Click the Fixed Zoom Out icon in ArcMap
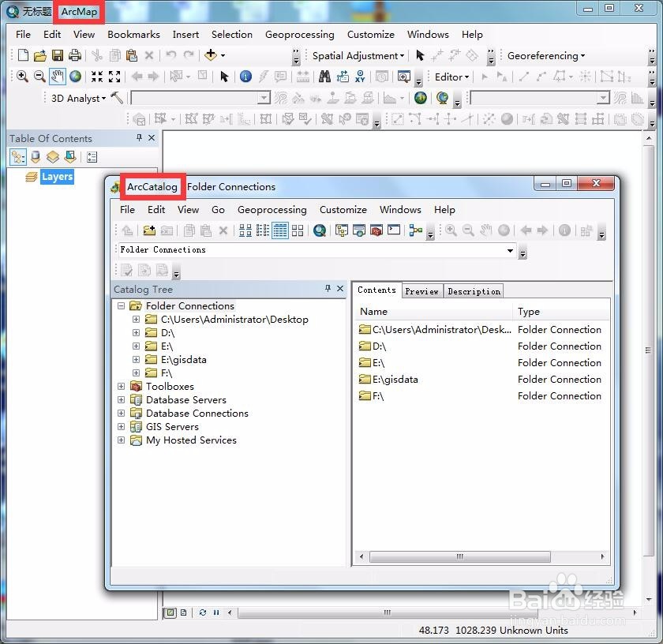Viewport: 663px width, 644px height. (x=114, y=77)
